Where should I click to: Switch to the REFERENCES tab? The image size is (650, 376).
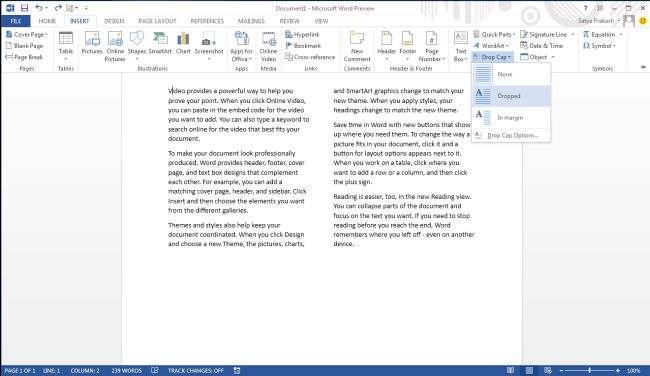click(207, 21)
